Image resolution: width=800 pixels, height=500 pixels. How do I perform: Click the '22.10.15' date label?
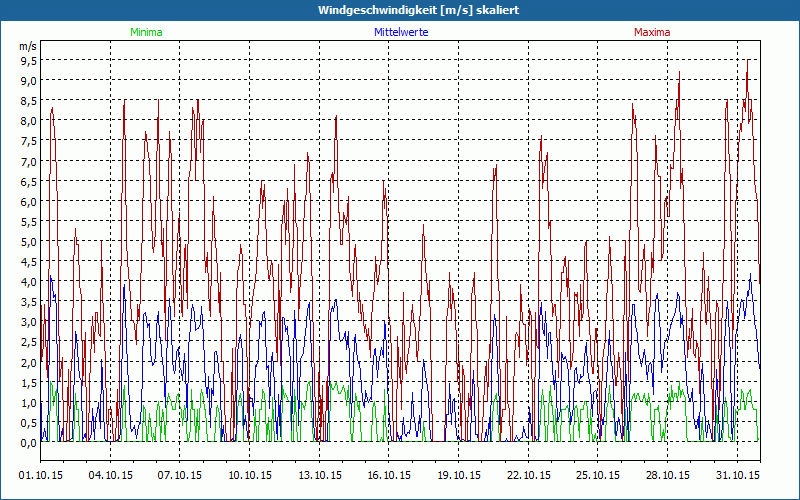[x=529, y=476]
